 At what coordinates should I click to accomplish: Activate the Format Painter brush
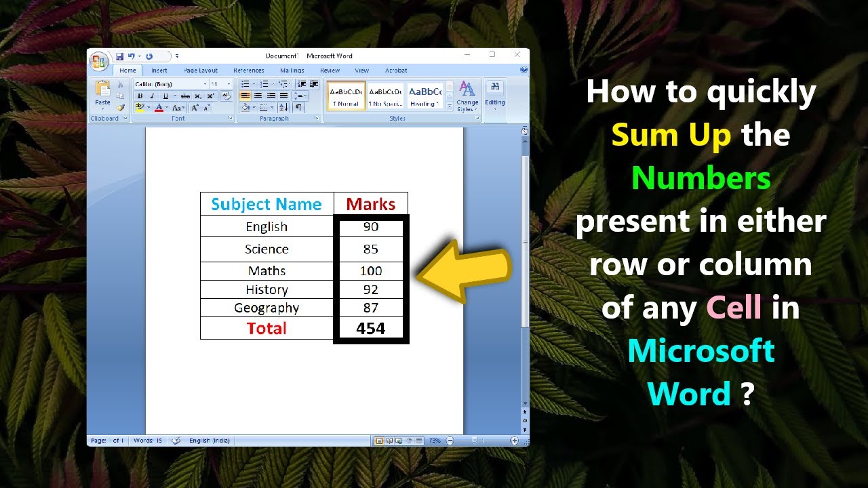click(121, 108)
